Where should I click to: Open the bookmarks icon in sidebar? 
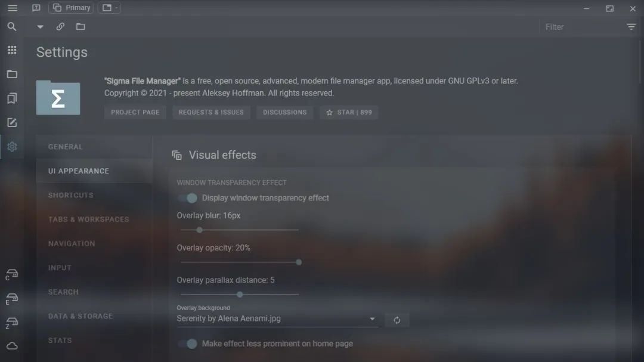pos(12,98)
